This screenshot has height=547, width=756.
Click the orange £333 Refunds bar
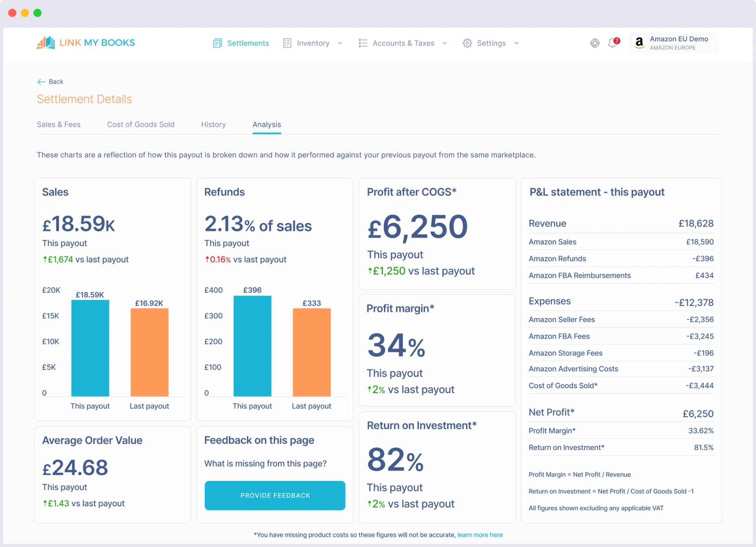(x=311, y=352)
